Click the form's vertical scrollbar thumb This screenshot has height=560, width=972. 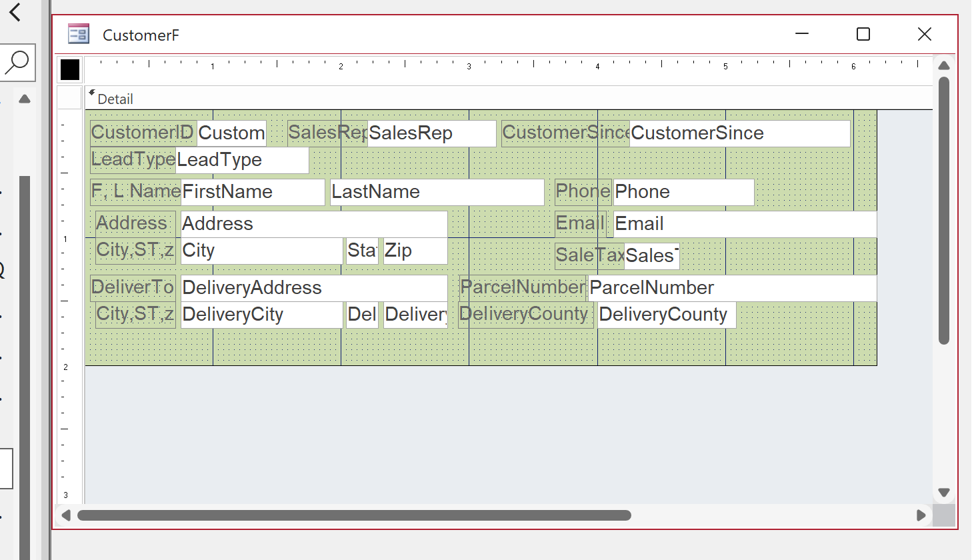pos(943,210)
